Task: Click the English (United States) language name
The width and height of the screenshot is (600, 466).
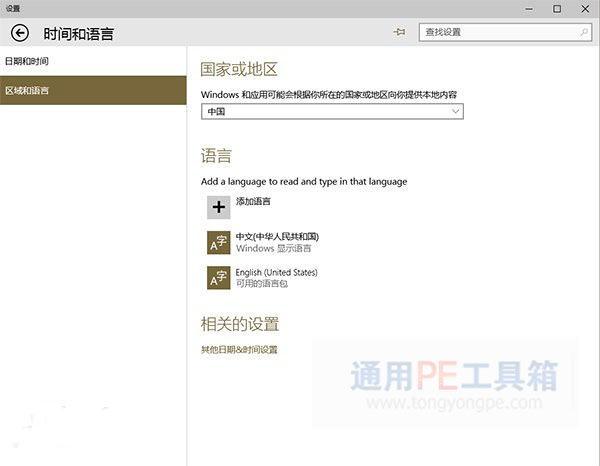Action: (x=276, y=272)
